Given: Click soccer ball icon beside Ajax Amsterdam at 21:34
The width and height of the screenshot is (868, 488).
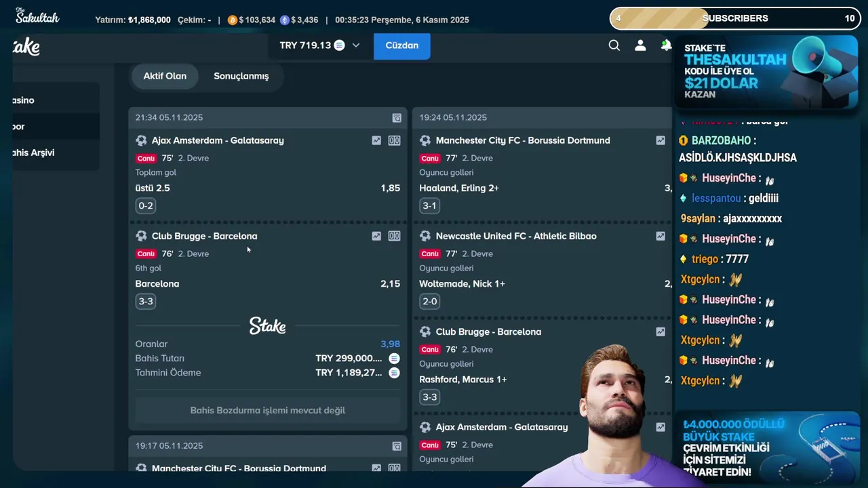Looking at the screenshot, I should 141,140.
